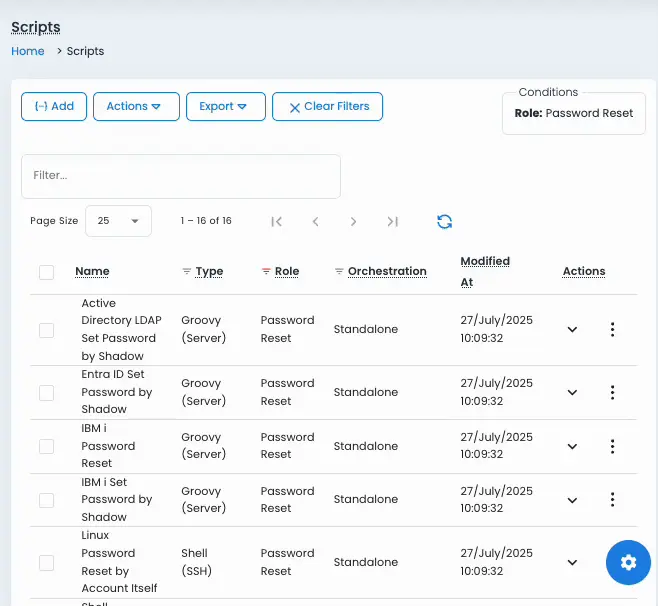Go to last page of results
The height and width of the screenshot is (606, 658).
coord(393,222)
